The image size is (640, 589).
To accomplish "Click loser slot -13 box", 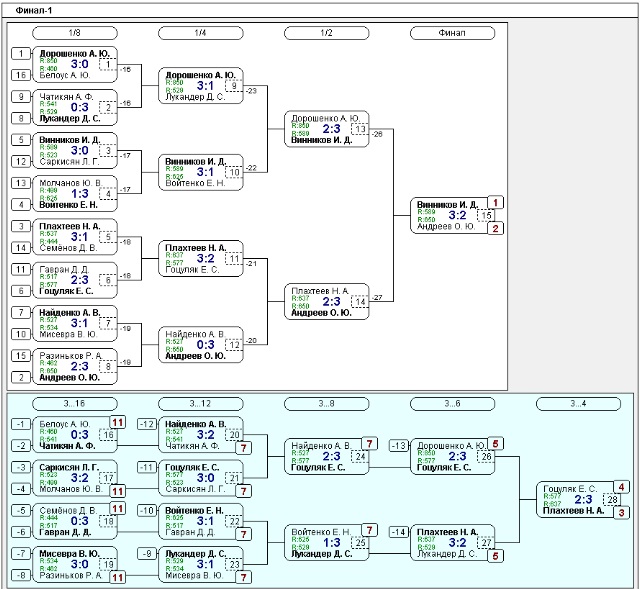I will tap(399, 445).
